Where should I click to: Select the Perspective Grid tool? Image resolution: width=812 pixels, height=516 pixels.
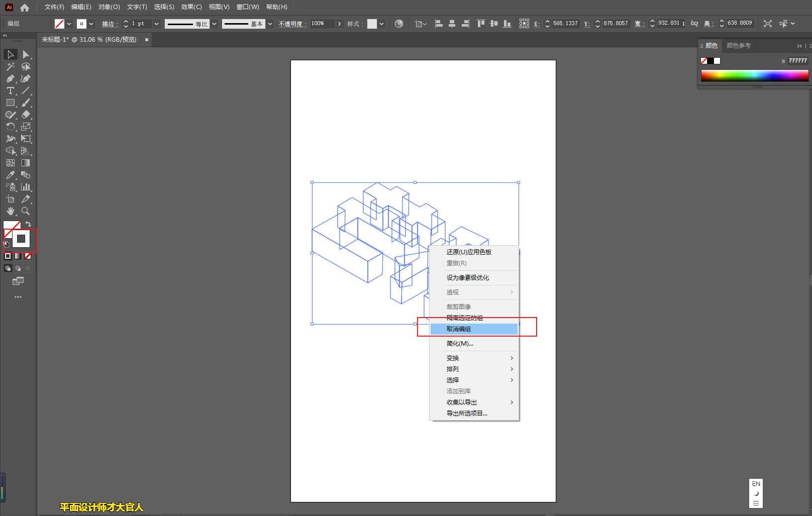(x=26, y=151)
